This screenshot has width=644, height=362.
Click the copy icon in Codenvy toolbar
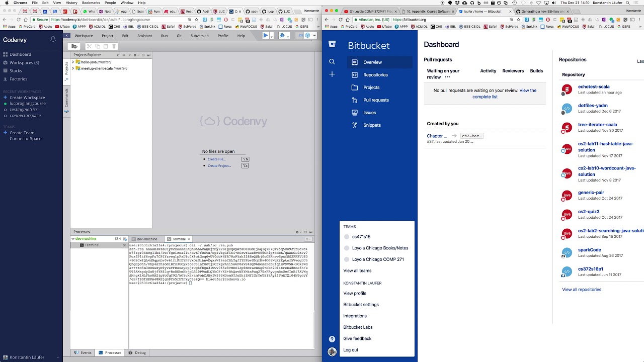(97, 46)
